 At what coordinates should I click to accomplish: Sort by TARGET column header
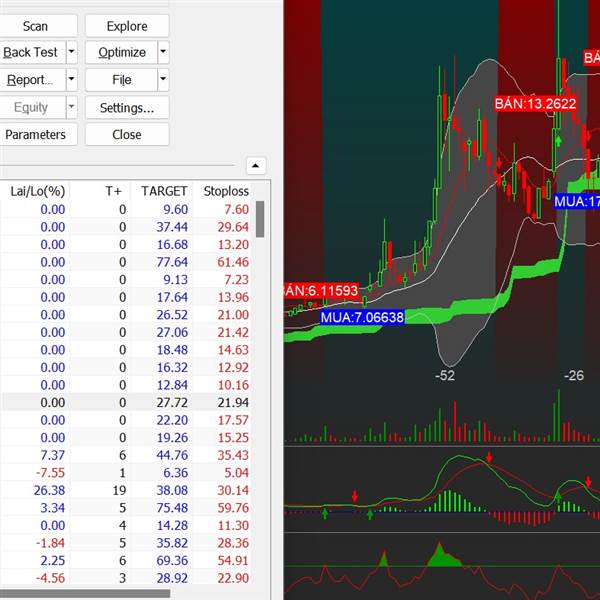164,191
